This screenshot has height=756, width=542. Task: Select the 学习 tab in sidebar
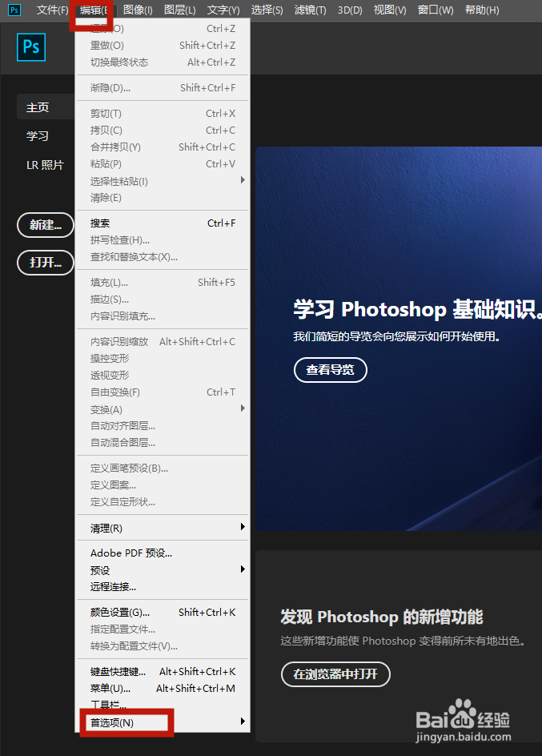[38, 136]
